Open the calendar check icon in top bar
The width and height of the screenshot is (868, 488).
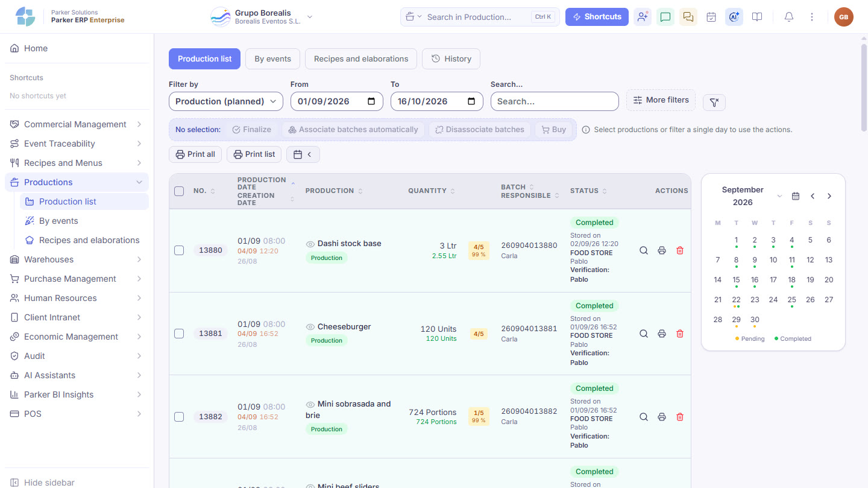[711, 17]
